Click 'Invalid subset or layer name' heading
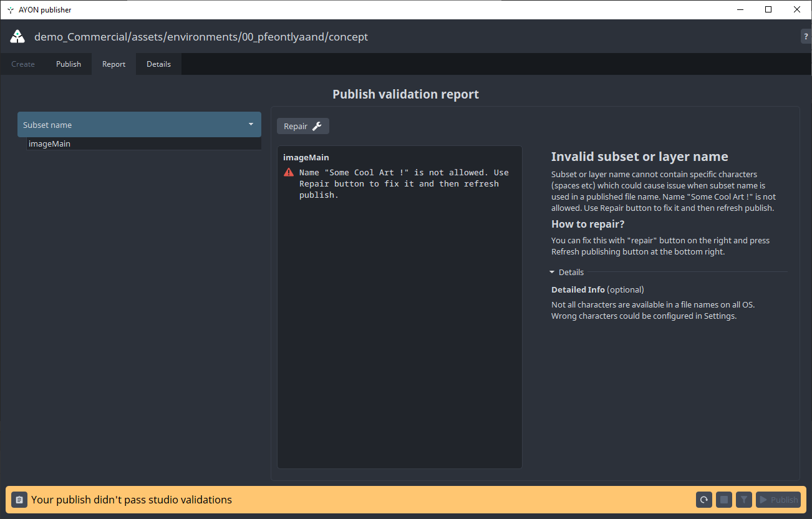This screenshot has height=519, width=812. coord(640,157)
